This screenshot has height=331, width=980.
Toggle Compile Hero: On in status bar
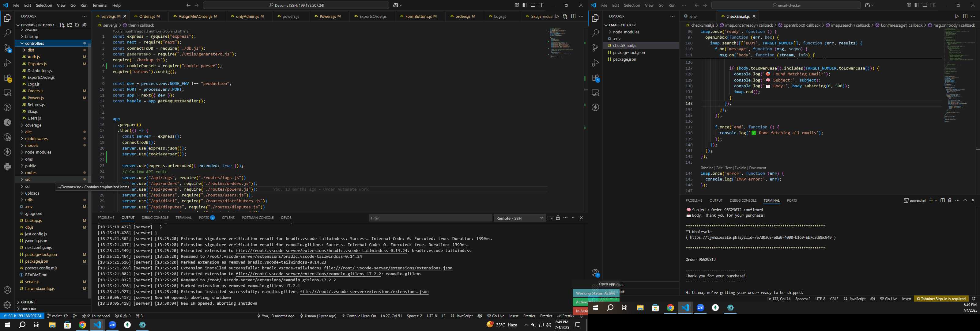coord(359,316)
